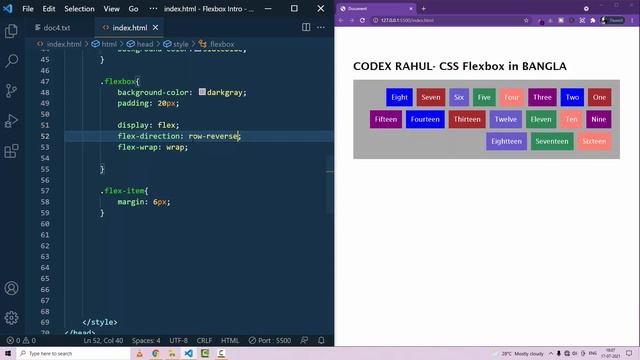
Task: Change language mode HTML
Action: [x=230, y=340]
